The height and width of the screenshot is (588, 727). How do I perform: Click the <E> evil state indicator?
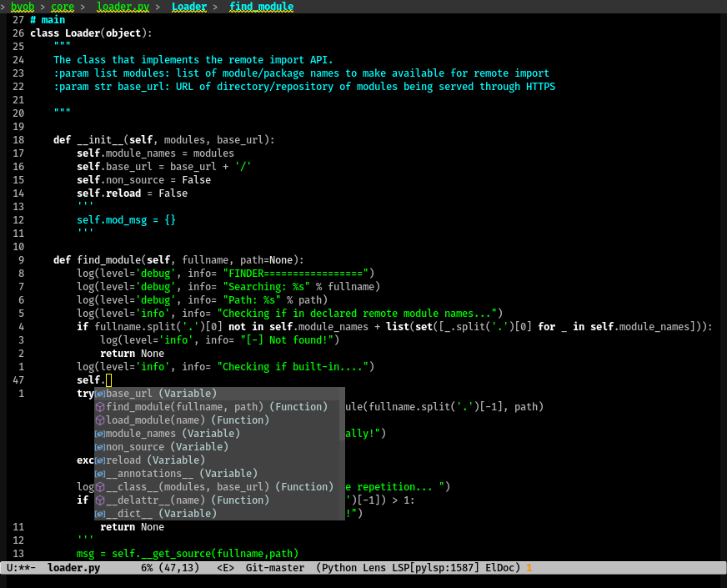click(x=225, y=568)
